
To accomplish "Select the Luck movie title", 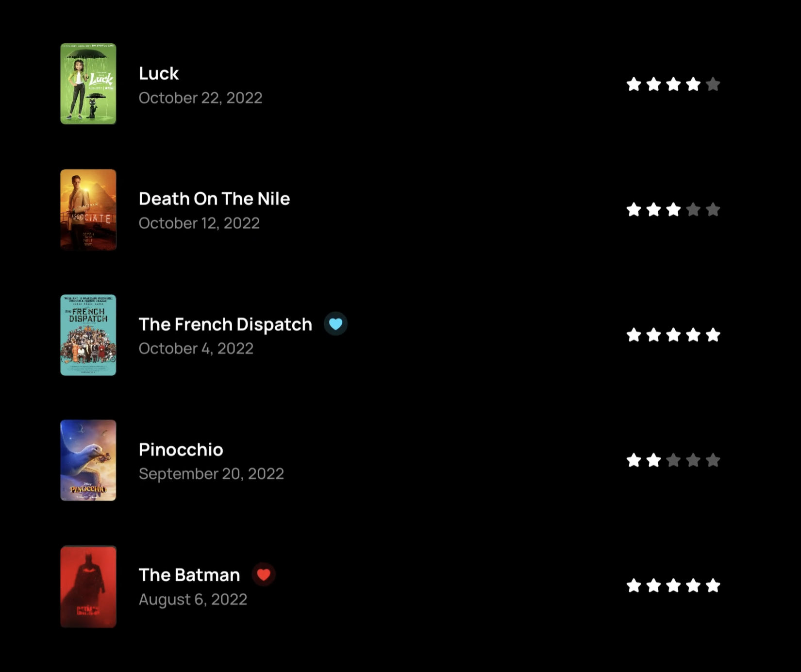I will [159, 73].
